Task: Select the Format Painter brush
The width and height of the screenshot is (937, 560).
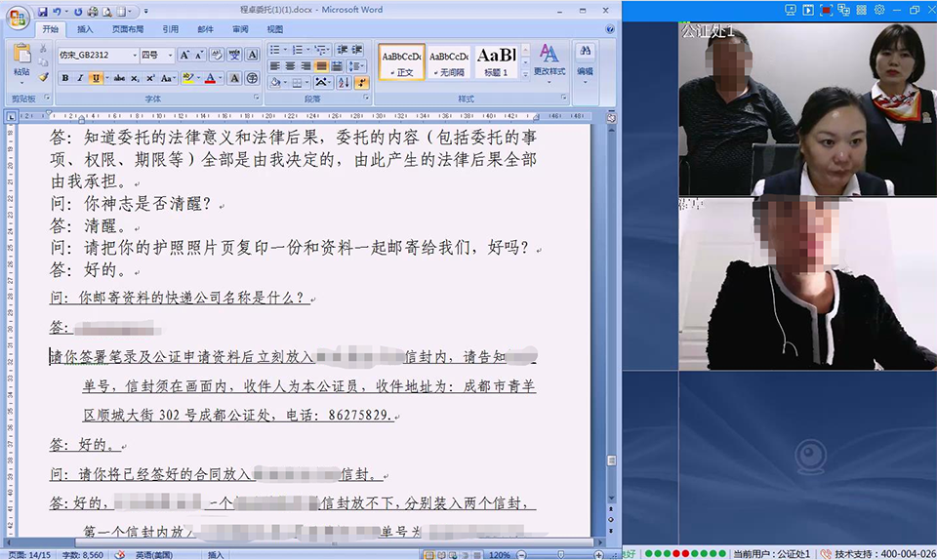Action: click(43, 76)
